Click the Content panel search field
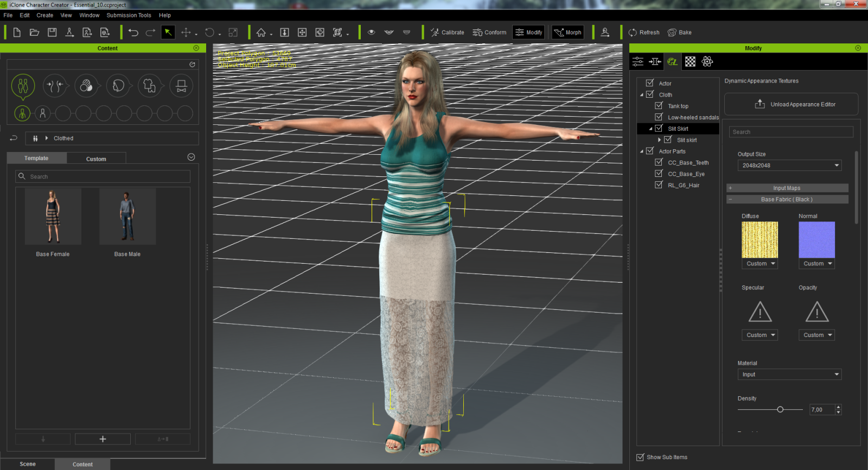Viewport: 868px width, 470px height. coord(103,176)
